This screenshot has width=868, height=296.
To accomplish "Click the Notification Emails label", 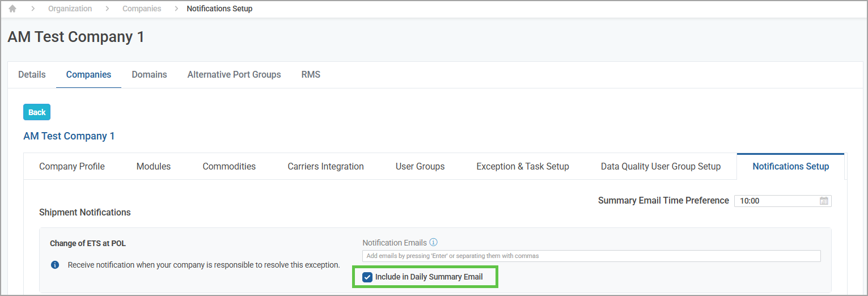I will click(395, 243).
